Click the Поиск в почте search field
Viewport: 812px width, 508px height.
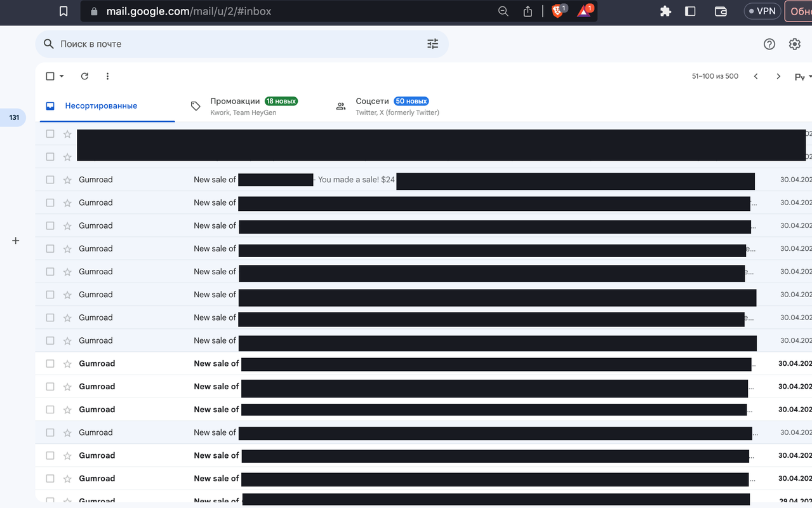(235, 44)
